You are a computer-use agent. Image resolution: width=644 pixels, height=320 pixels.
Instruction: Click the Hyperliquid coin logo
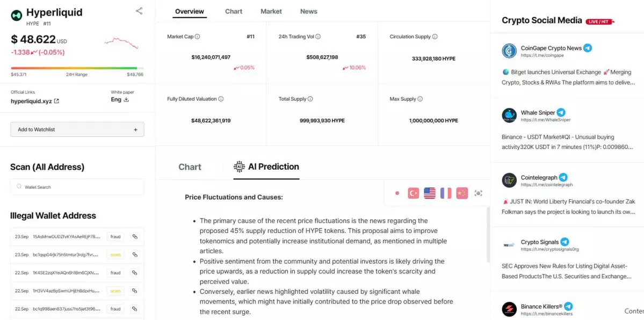(17, 16)
